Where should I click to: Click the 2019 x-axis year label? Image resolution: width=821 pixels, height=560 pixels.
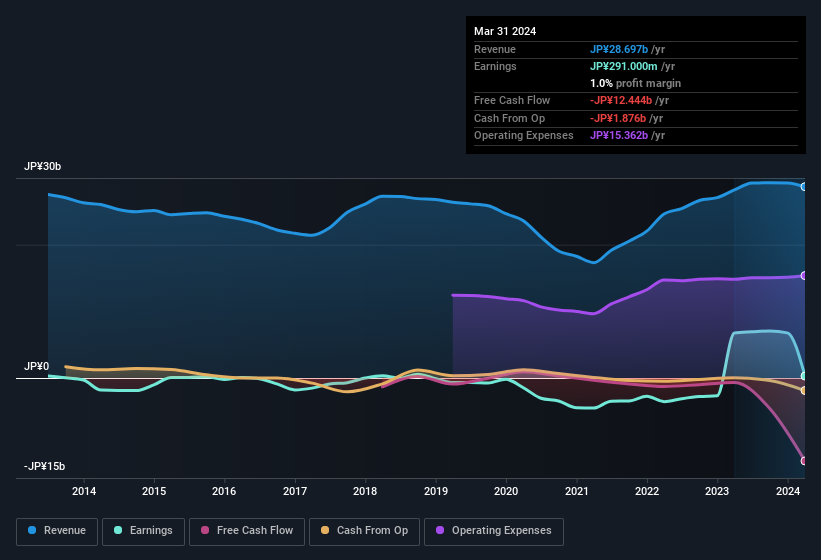tap(436, 491)
